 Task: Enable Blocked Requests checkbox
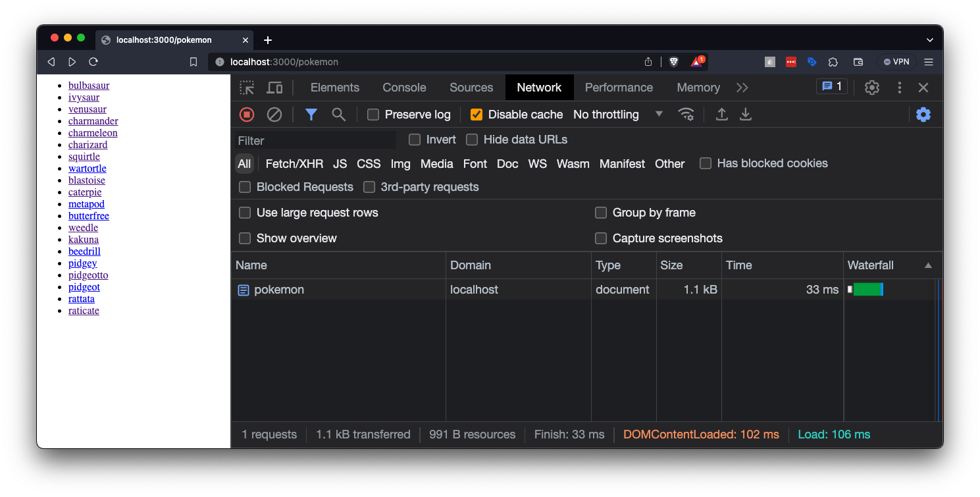click(245, 187)
